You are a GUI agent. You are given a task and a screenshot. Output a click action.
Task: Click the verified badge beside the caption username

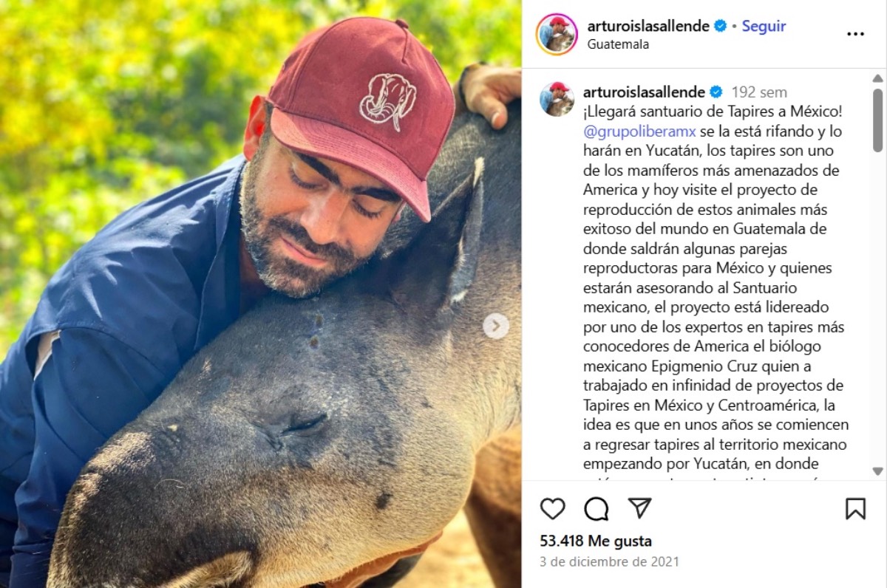pyautogui.click(x=716, y=92)
